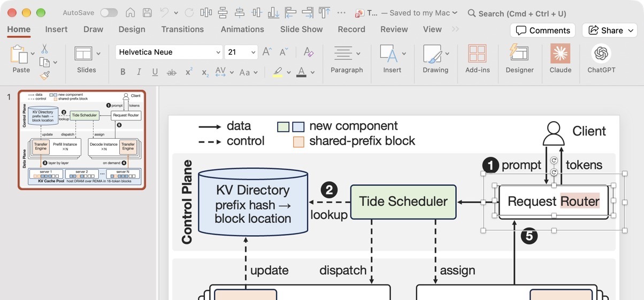Decrease font size with small A icon

[x=284, y=52]
